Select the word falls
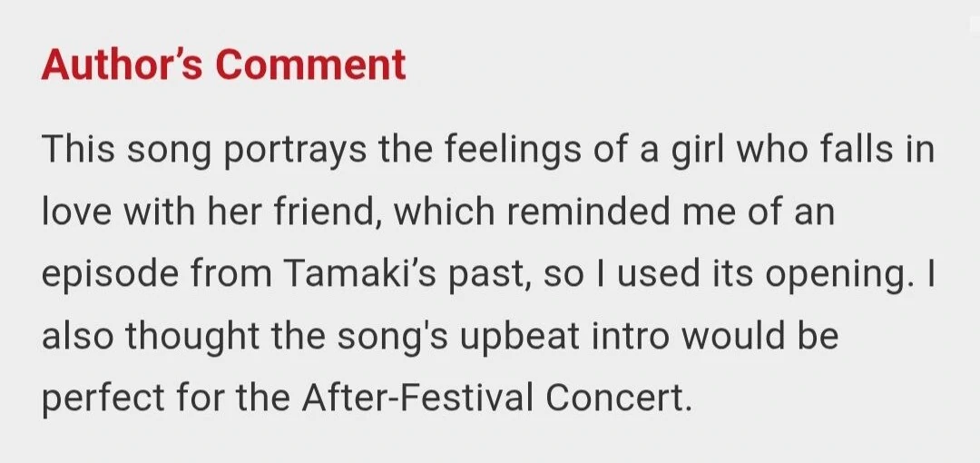Viewport: 980px width, 463px height. (857, 150)
